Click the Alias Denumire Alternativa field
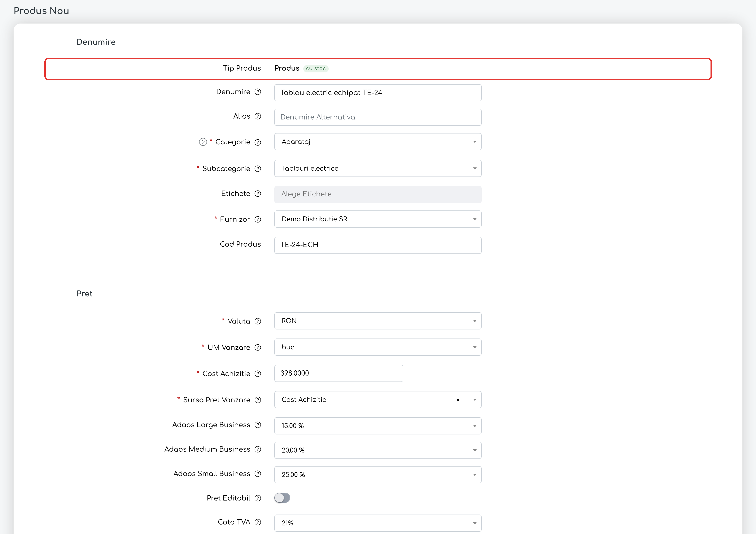The height and width of the screenshot is (534, 756). pos(378,117)
